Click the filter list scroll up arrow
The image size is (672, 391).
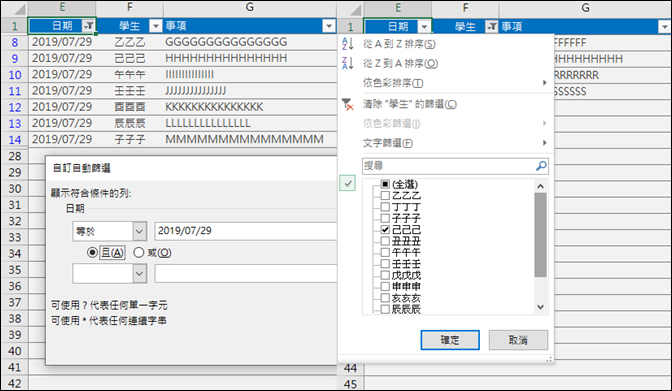pos(540,186)
